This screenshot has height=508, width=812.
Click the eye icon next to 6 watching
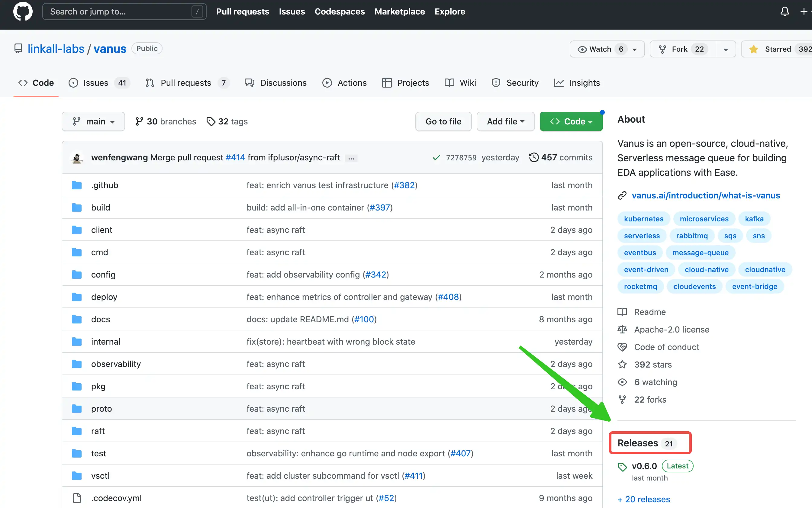pyautogui.click(x=622, y=382)
